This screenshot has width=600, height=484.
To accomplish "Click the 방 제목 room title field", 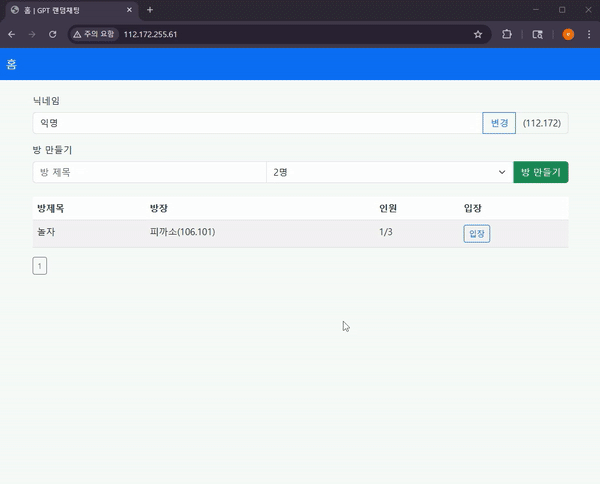I will click(150, 172).
